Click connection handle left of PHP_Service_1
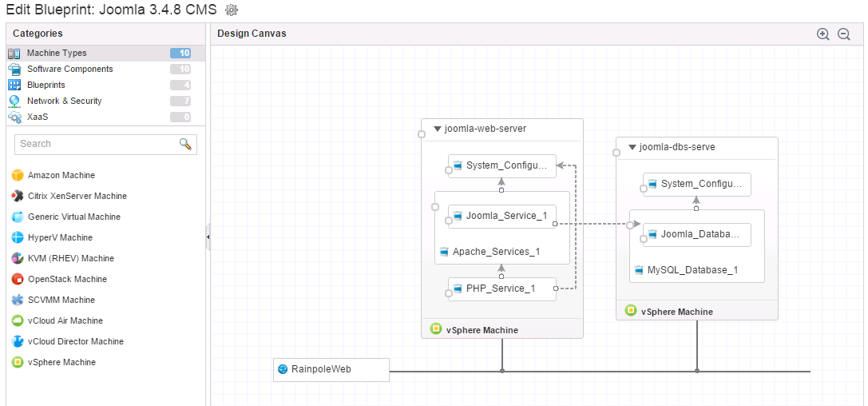This screenshot has width=868, height=406. [x=449, y=293]
